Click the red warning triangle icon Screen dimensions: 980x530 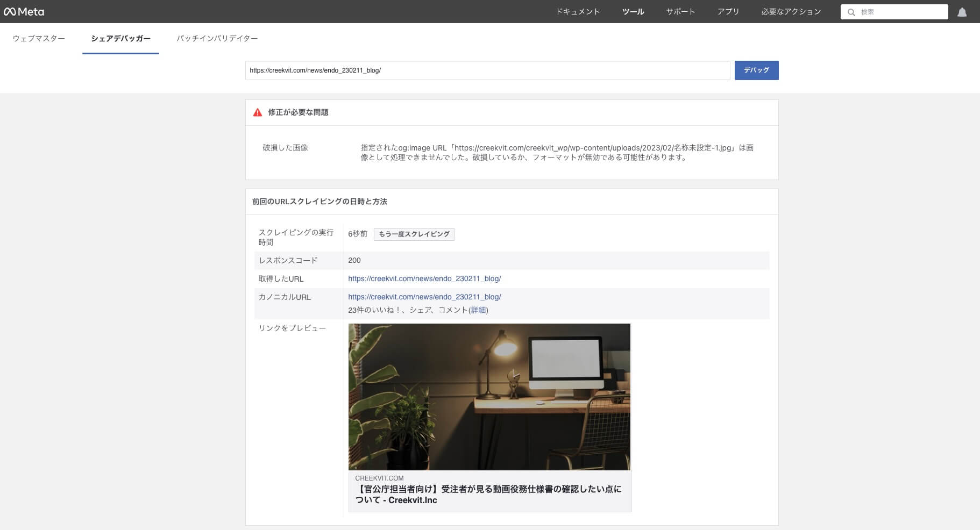(x=258, y=112)
